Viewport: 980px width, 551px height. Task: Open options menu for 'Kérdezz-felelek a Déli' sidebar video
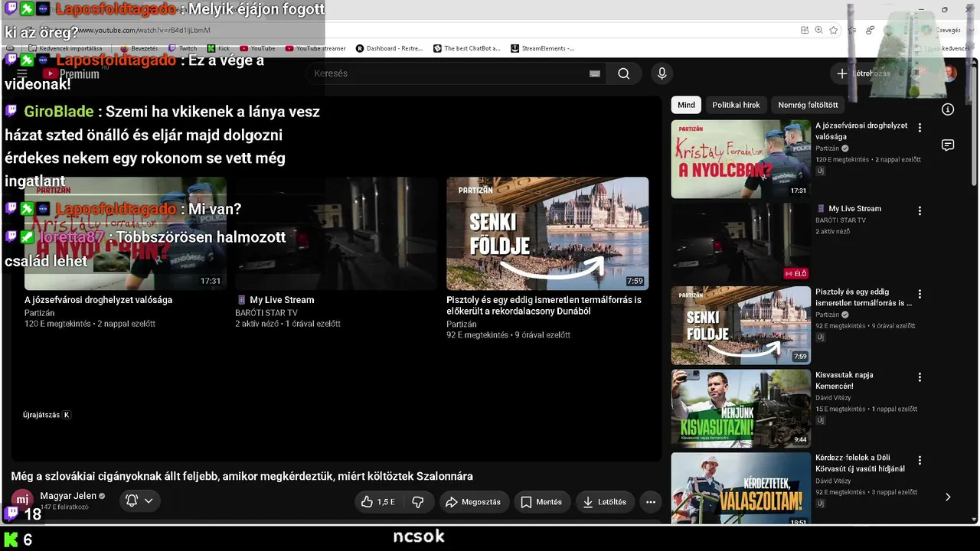coord(920,461)
